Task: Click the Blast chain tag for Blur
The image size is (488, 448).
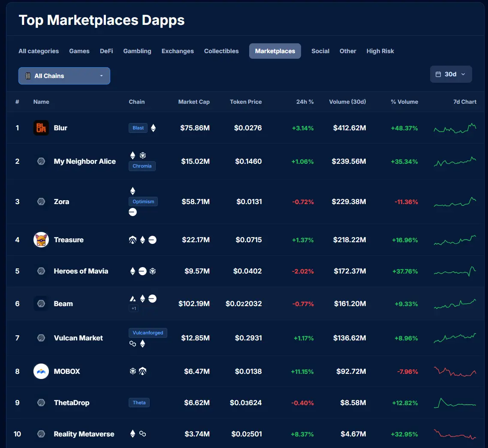Action: click(138, 128)
